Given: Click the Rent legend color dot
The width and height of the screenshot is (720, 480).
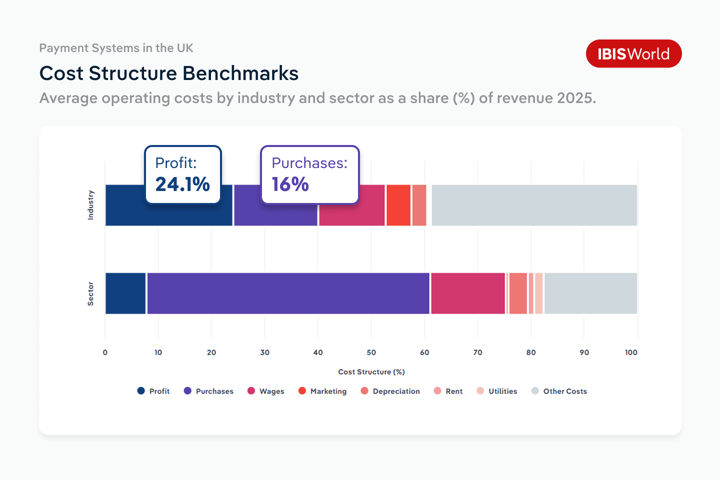Looking at the screenshot, I should point(438,391).
